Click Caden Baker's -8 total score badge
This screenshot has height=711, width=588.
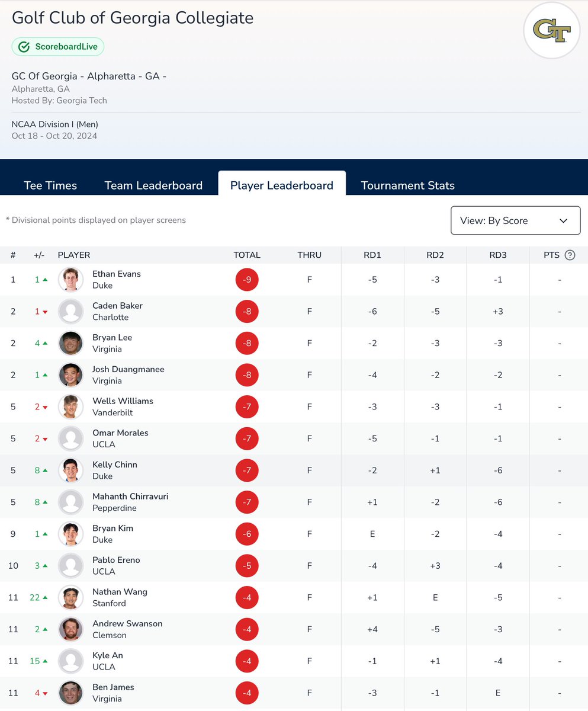tap(247, 312)
